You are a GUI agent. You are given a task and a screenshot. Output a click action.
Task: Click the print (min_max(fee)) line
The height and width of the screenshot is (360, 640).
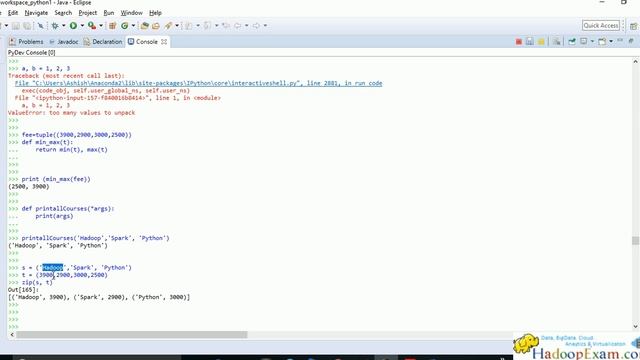[x=56, y=179]
